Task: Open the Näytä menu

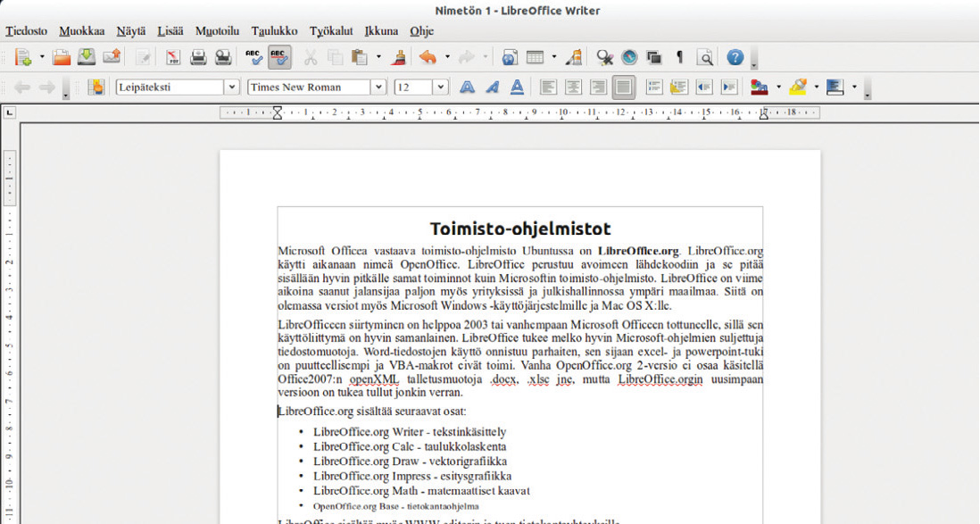Action: pos(130,30)
